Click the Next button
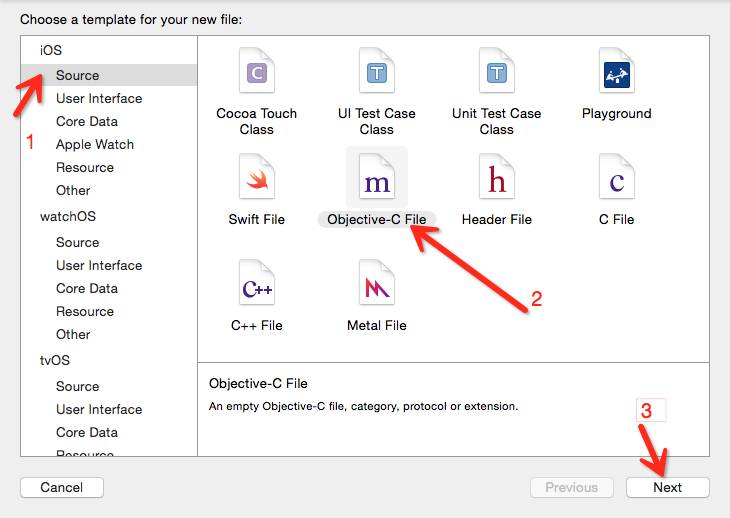This screenshot has width=730, height=518. point(668,487)
